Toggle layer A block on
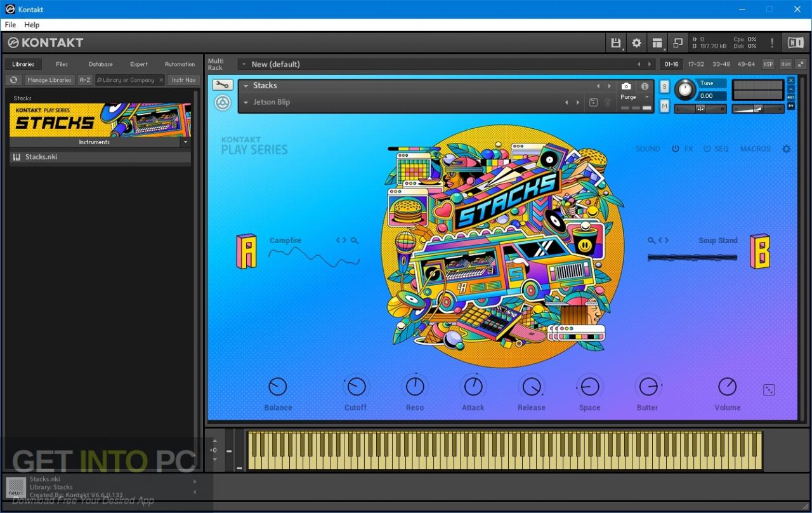This screenshot has width=812, height=513. coord(246,251)
